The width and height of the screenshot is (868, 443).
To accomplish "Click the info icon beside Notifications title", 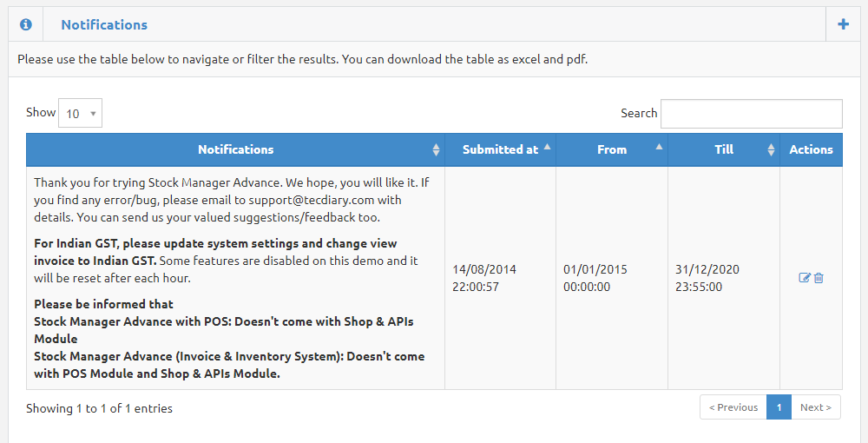I will point(26,24).
